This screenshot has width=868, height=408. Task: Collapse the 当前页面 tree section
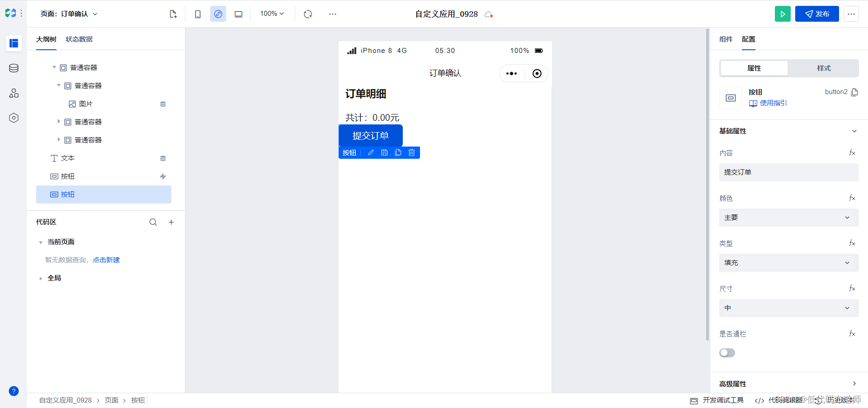(41, 242)
